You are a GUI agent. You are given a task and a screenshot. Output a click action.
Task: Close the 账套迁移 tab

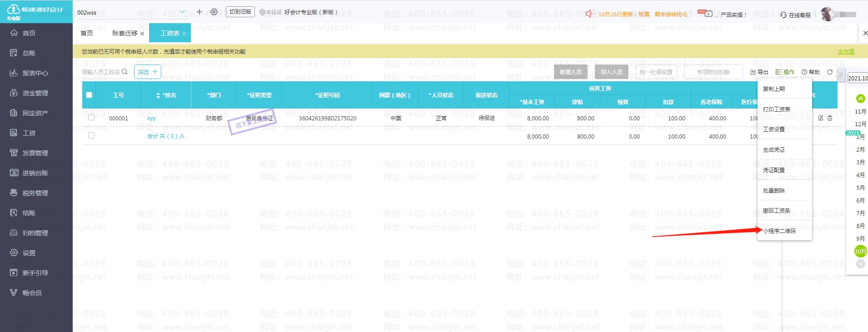point(142,34)
